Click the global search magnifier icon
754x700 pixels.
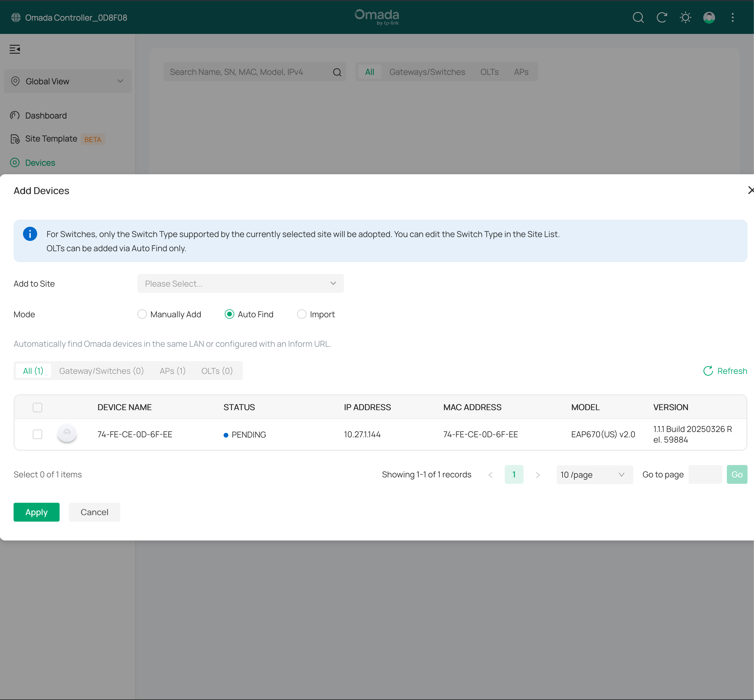coord(638,17)
